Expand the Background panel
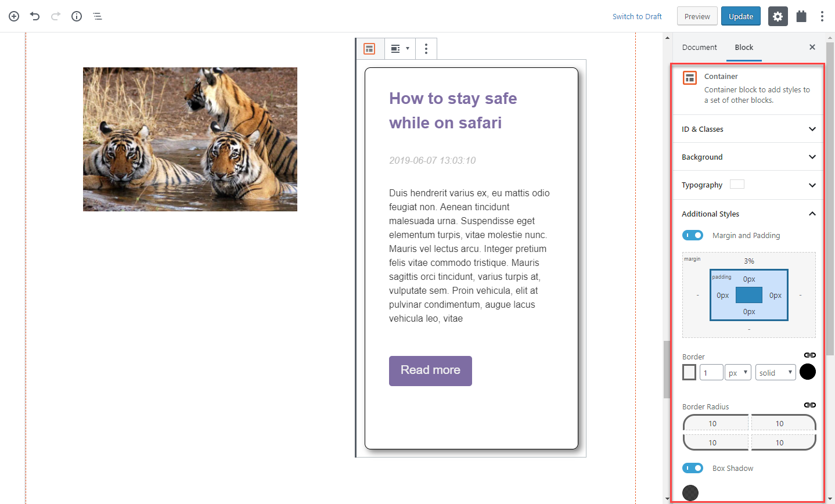 tap(748, 157)
